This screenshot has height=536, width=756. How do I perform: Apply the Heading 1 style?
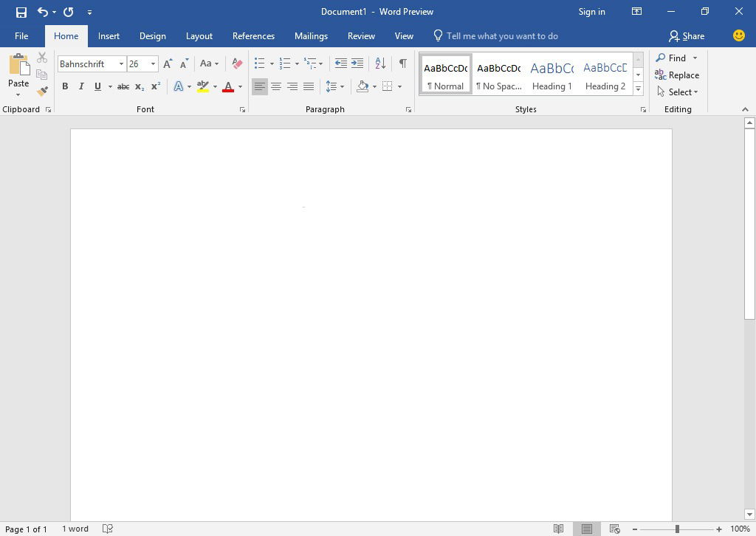click(552, 75)
